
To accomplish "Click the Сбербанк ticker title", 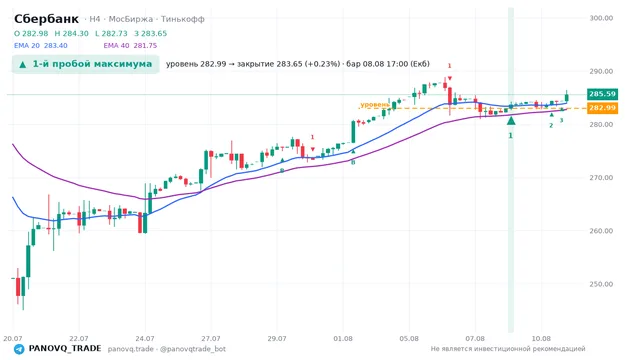I will tap(47, 19).
